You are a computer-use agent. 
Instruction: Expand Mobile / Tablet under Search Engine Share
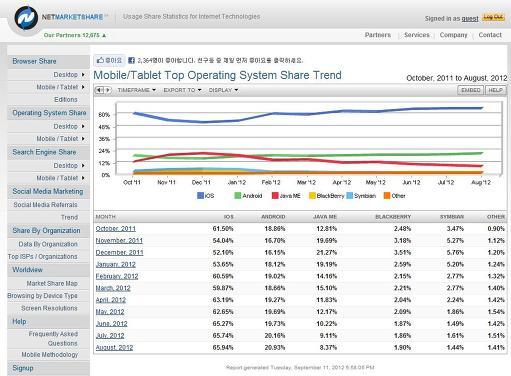tap(60, 178)
